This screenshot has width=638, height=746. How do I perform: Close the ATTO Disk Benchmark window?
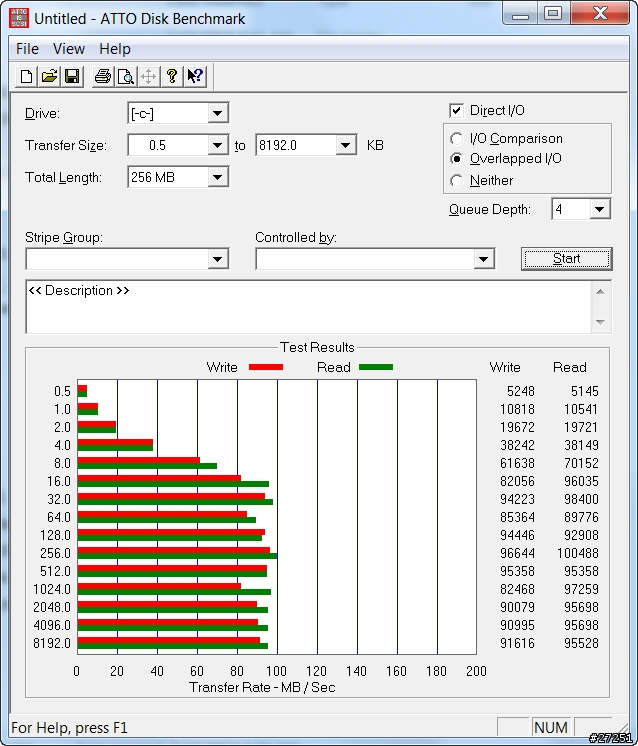point(600,13)
